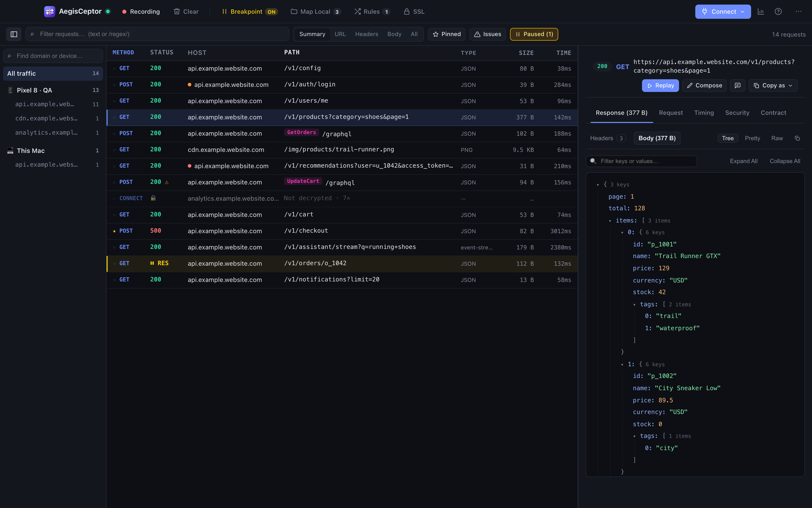Toggle the Paused (1) filter
The image size is (812, 508).
534,34
